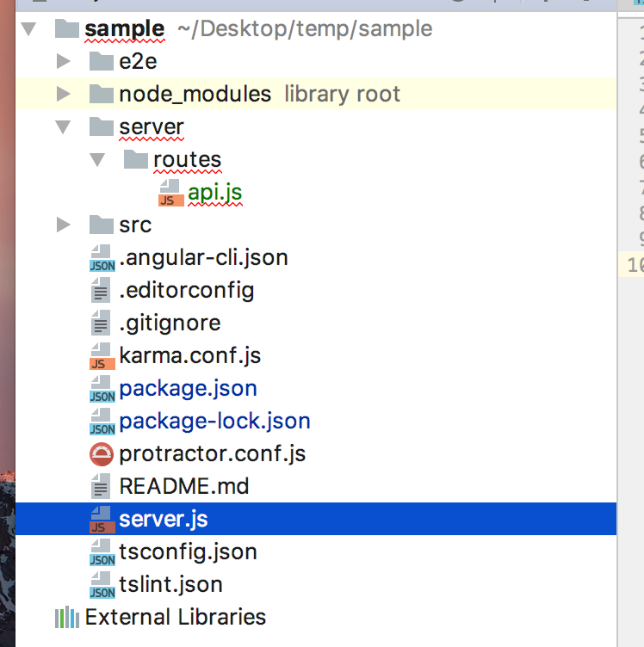Open the package-lock.json file name
644x647 pixels.
pyautogui.click(x=214, y=422)
